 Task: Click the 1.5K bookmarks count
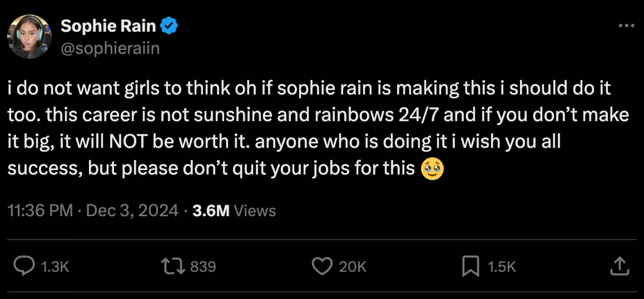(x=501, y=267)
